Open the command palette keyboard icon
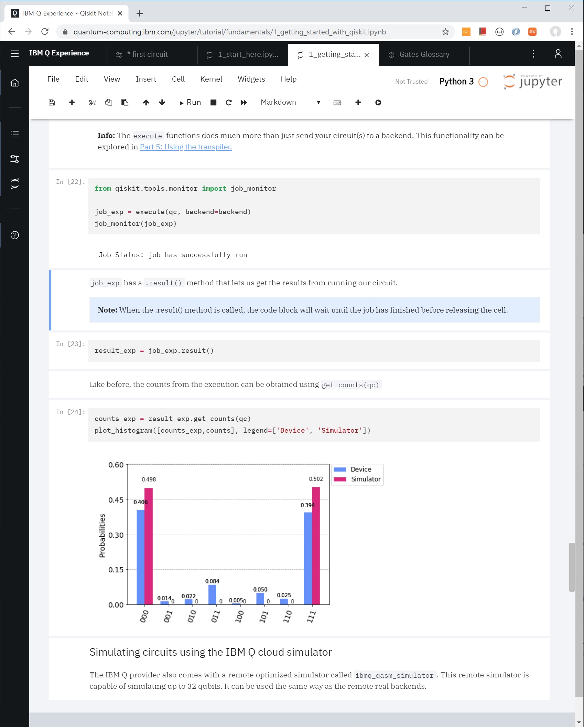 337,103
